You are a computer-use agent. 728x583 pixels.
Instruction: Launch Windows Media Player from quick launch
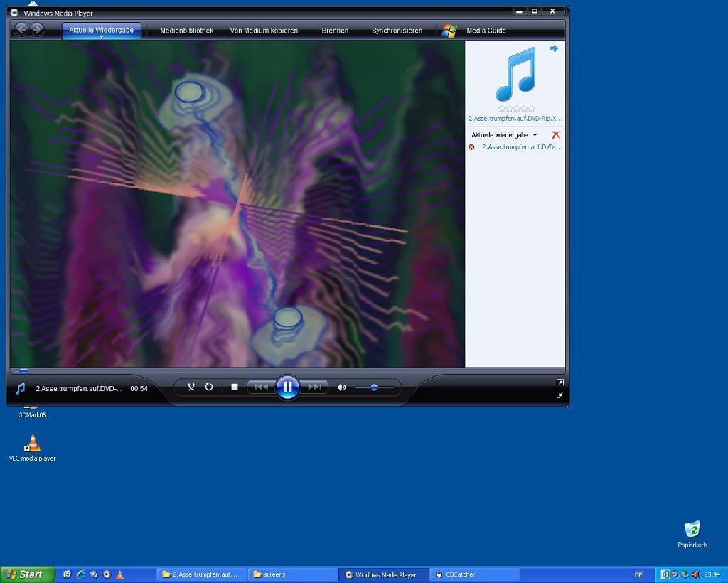[x=107, y=574]
